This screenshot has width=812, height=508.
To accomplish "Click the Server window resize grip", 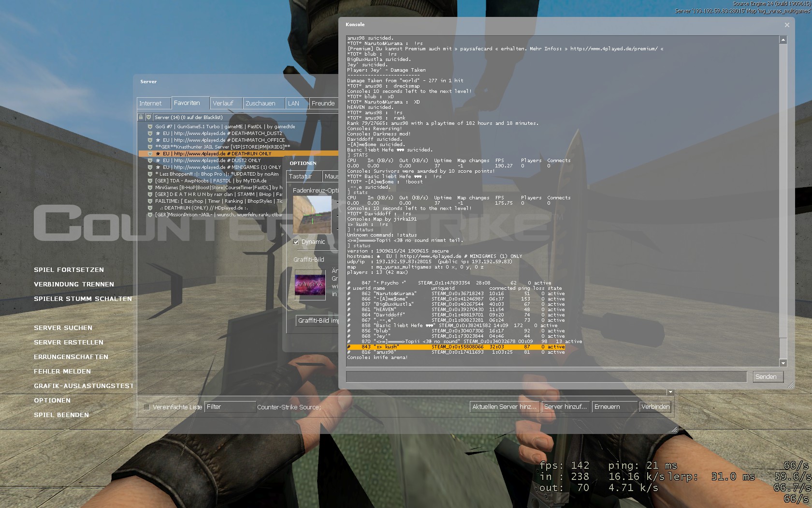I will 674,429.
